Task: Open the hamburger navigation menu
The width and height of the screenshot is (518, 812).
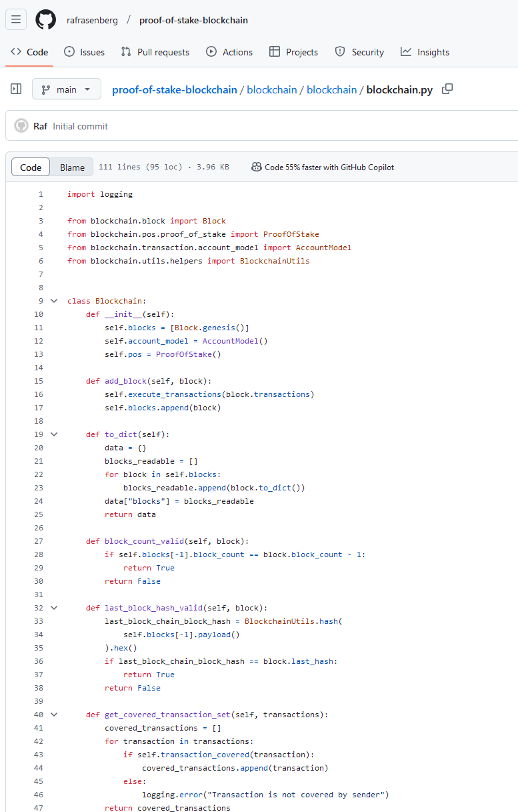Action: 16,20
